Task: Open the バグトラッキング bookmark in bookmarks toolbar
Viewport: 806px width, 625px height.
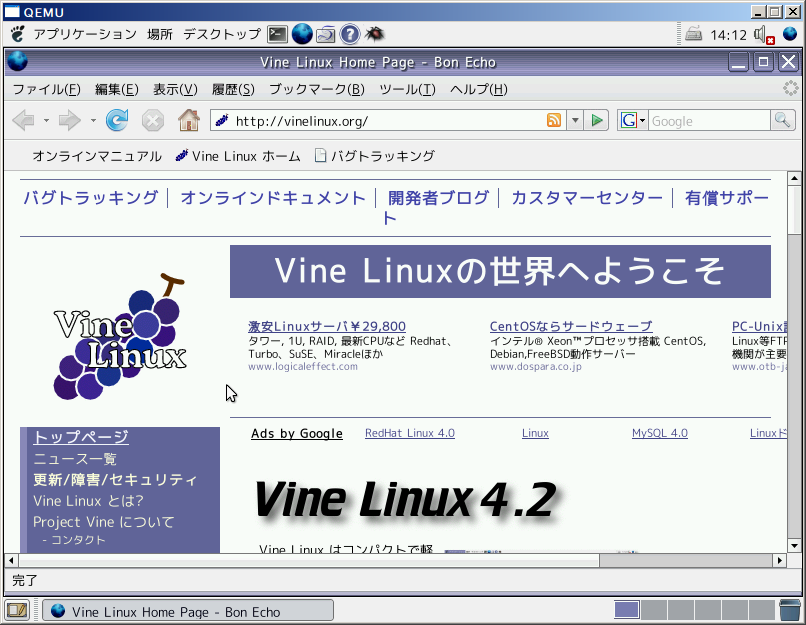Action: point(375,156)
